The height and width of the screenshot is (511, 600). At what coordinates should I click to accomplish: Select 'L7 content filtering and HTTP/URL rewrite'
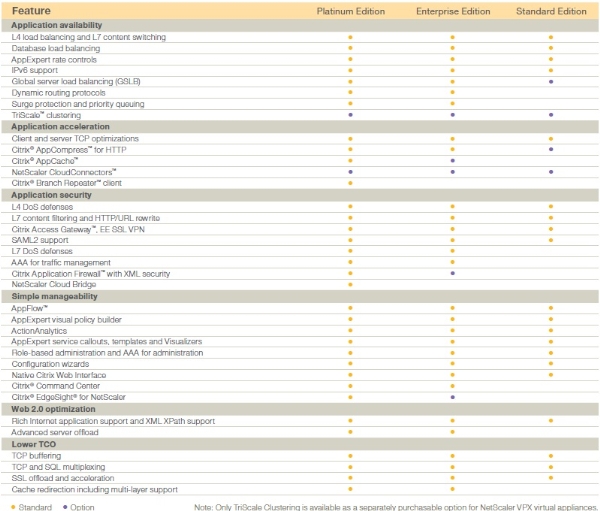coord(86,218)
